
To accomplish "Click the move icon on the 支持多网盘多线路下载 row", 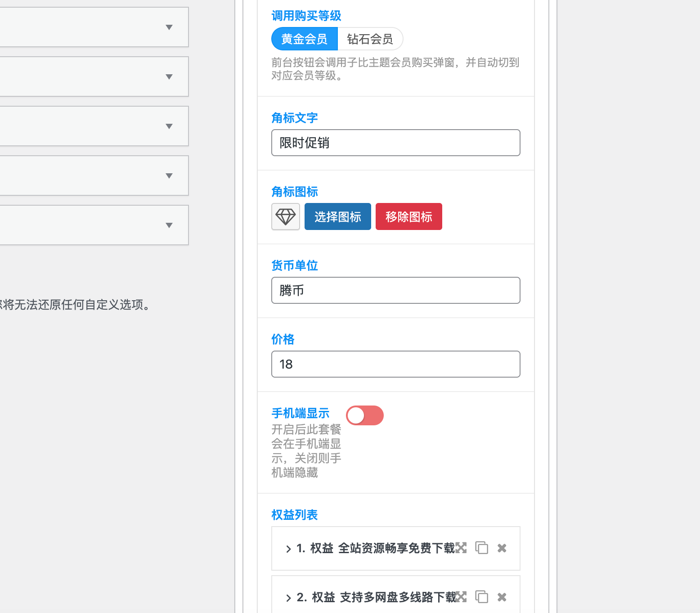I will click(461, 597).
